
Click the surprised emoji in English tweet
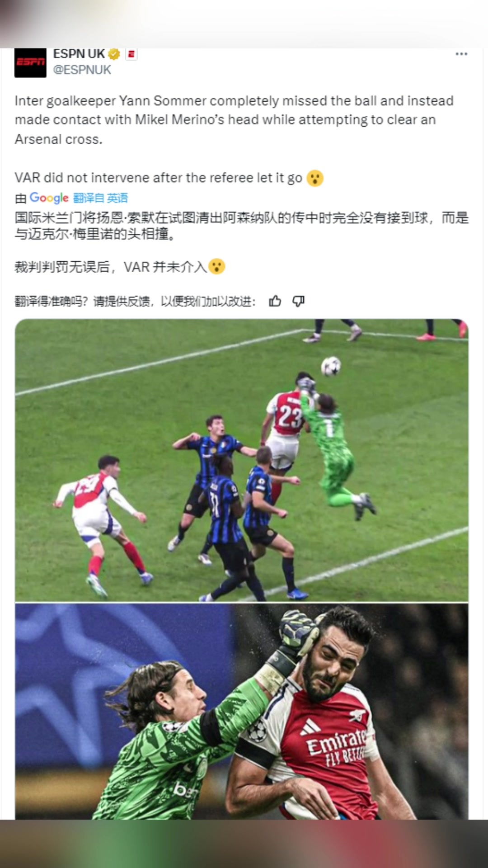point(315,178)
